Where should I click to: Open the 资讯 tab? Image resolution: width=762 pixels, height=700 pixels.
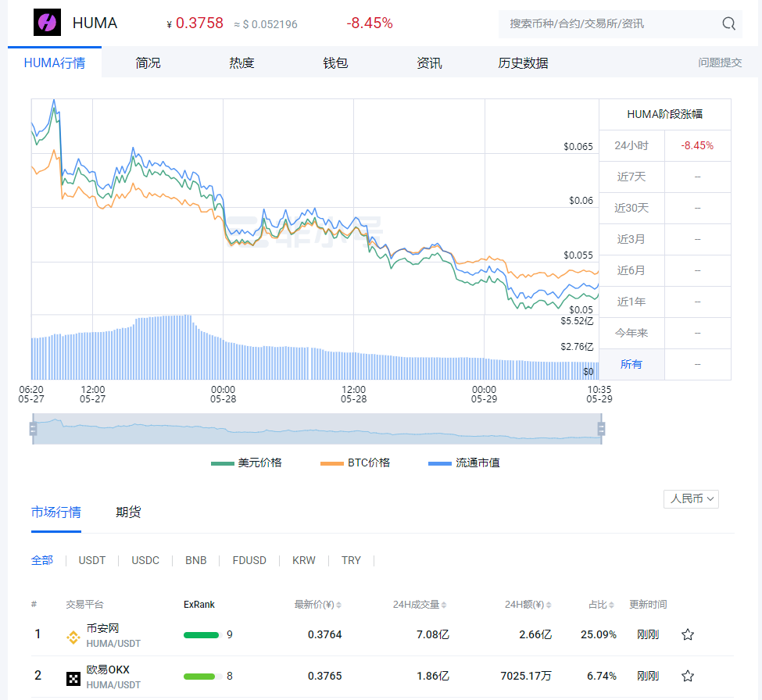coord(429,62)
